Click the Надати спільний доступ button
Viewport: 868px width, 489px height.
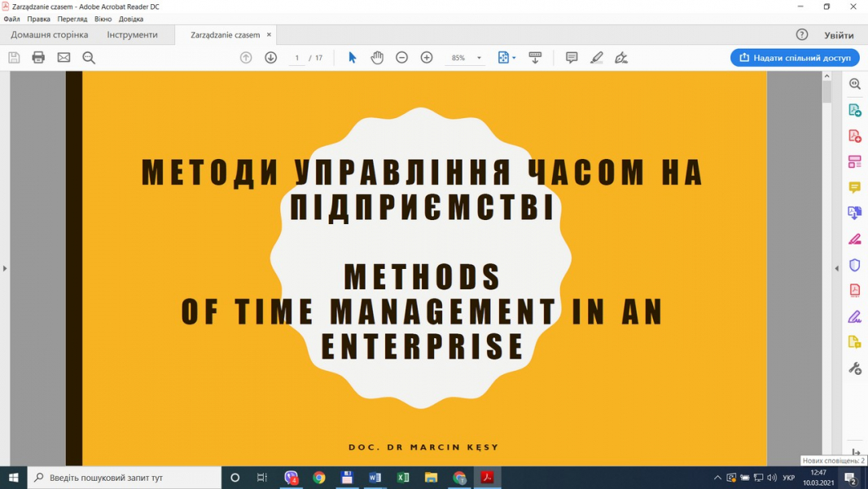tap(795, 58)
